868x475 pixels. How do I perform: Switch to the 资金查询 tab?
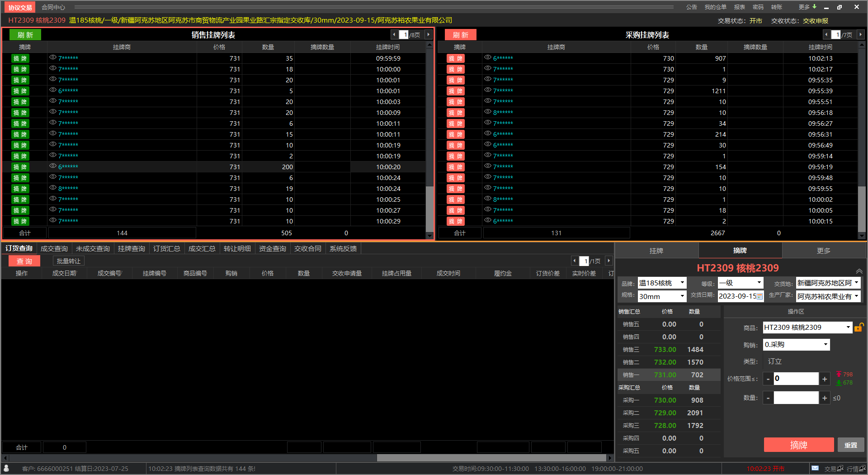[272, 248]
